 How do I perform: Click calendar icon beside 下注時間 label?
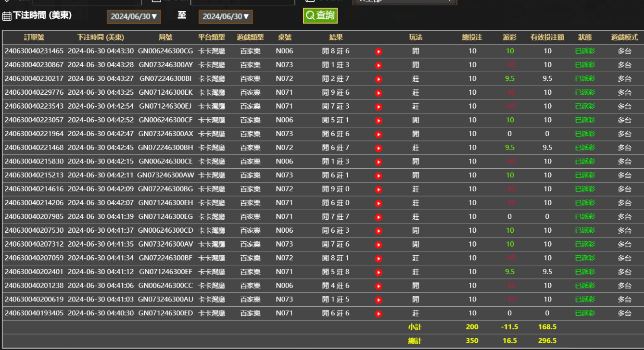7,16
